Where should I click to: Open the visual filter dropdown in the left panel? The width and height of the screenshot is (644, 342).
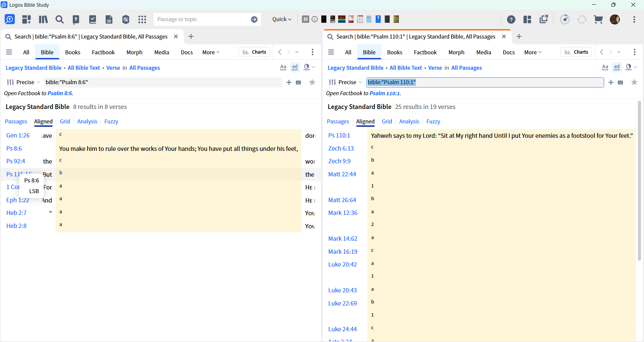click(x=310, y=67)
